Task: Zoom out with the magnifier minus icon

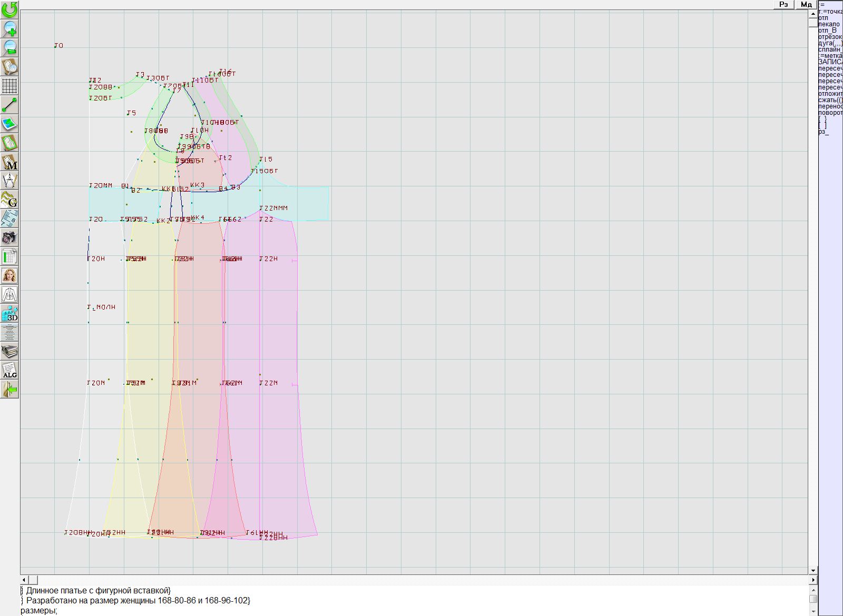Action: [x=9, y=47]
